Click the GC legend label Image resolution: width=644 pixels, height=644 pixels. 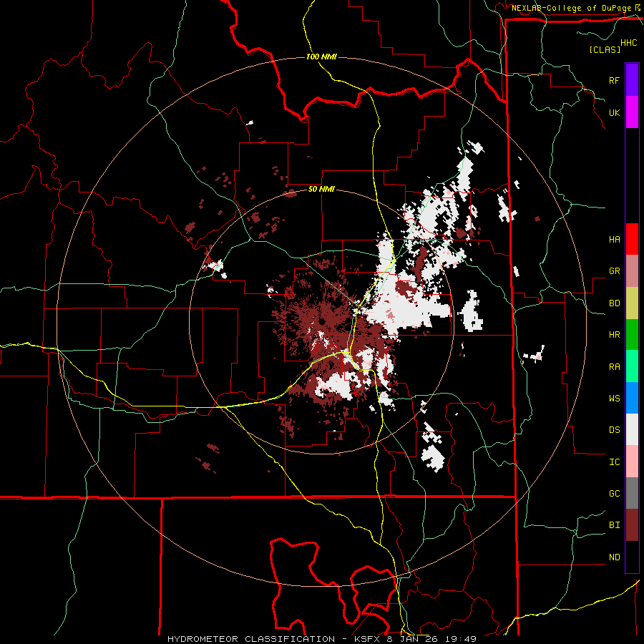coord(614,493)
